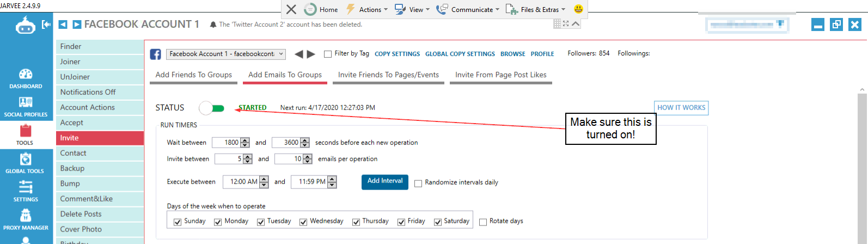Uncheck Sunday checkbox
The width and height of the screenshot is (868, 244).
[178, 222]
